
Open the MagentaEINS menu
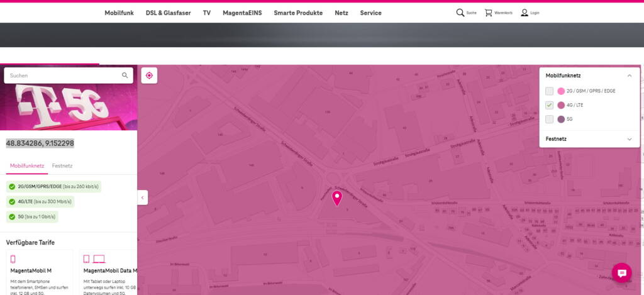pyautogui.click(x=242, y=13)
